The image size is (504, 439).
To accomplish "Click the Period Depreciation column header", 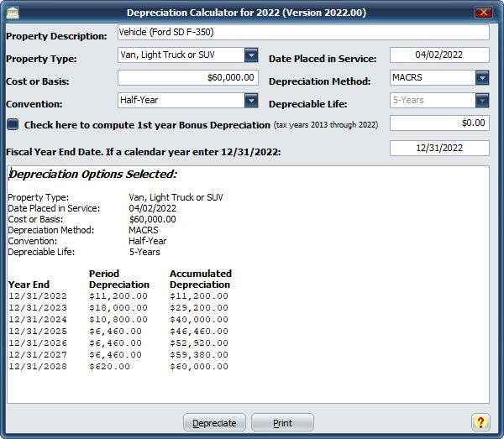I will [x=119, y=279].
